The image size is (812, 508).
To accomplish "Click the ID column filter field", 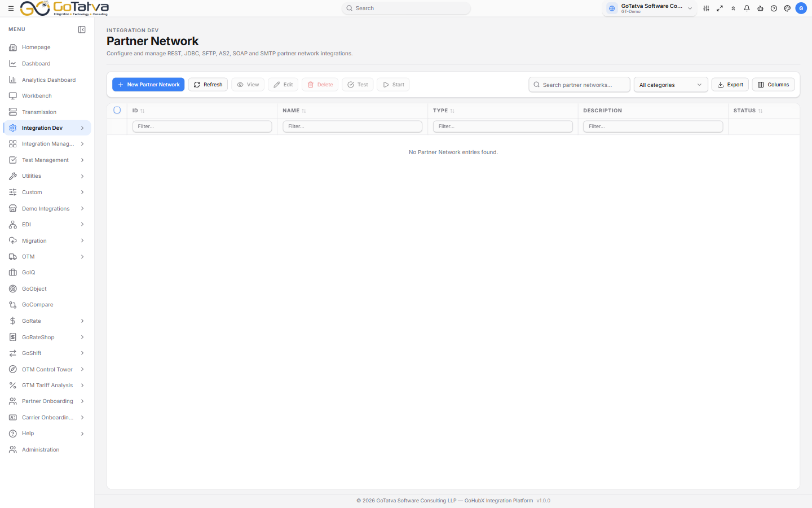I will [202, 126].
